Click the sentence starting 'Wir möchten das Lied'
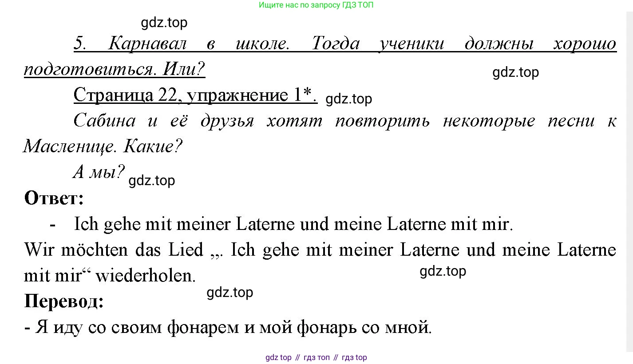This screenshot has width=633, height=364. [320, 250]
